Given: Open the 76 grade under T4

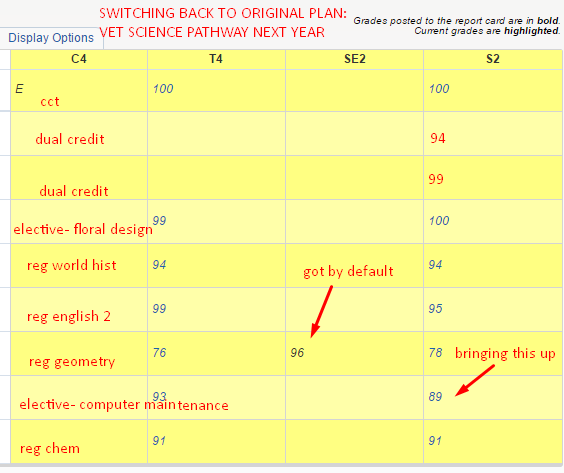Looking at the screenshot, I should tap(159, 353).
